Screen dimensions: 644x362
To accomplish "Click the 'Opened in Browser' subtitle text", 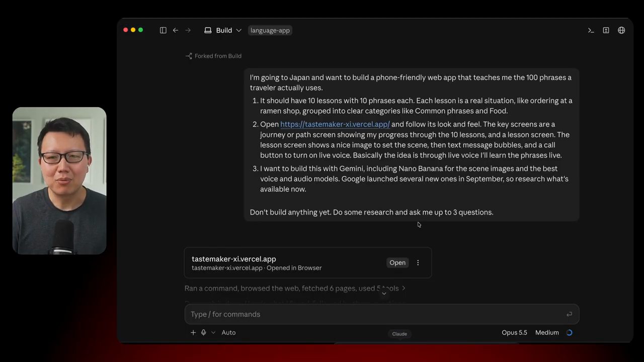I will (x=294, y=268).
